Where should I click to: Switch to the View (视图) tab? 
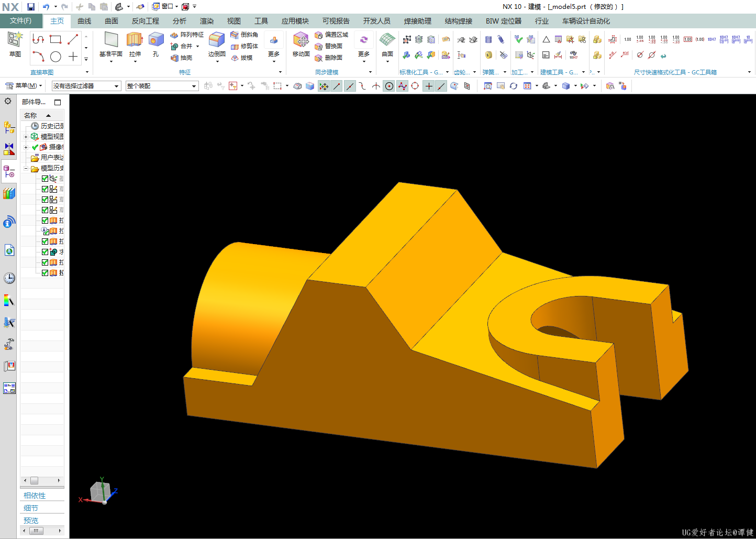click(x=234, y=21)
